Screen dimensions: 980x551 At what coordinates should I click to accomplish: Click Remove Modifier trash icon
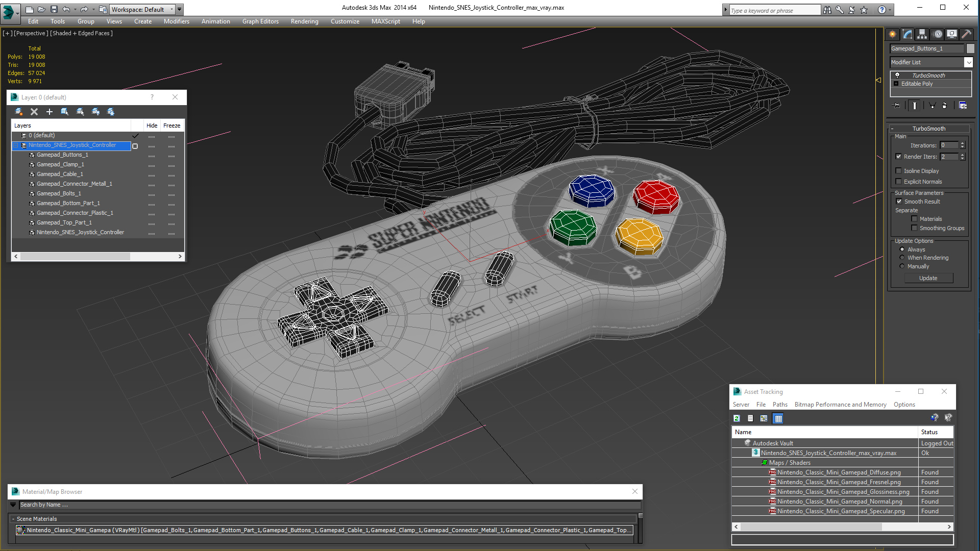[945, 106]
